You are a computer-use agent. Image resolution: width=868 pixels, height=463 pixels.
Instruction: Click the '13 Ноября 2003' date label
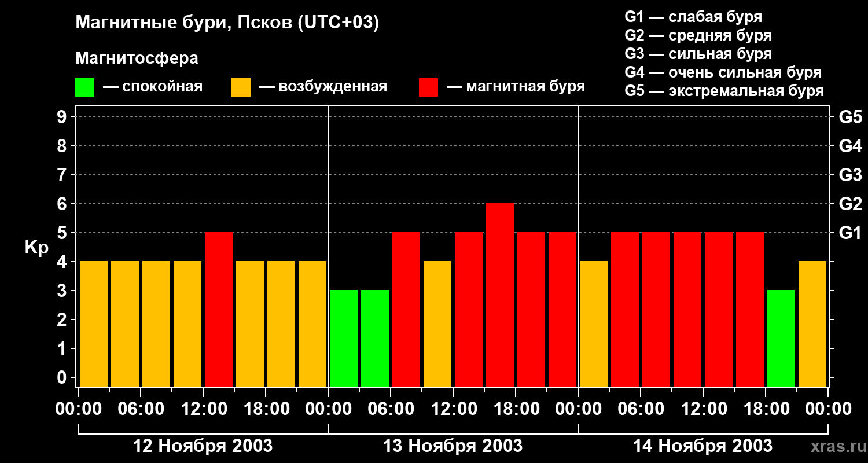(x=453, y=446)
